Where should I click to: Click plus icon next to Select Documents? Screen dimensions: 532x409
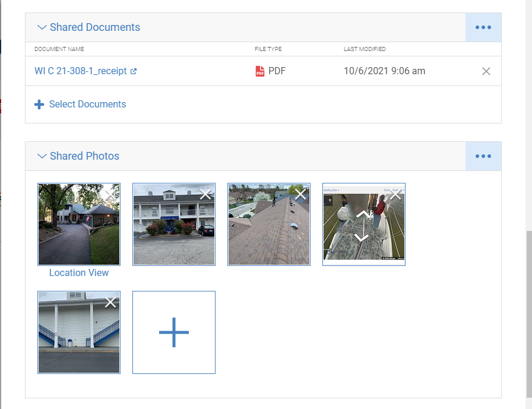pos(39,104)
